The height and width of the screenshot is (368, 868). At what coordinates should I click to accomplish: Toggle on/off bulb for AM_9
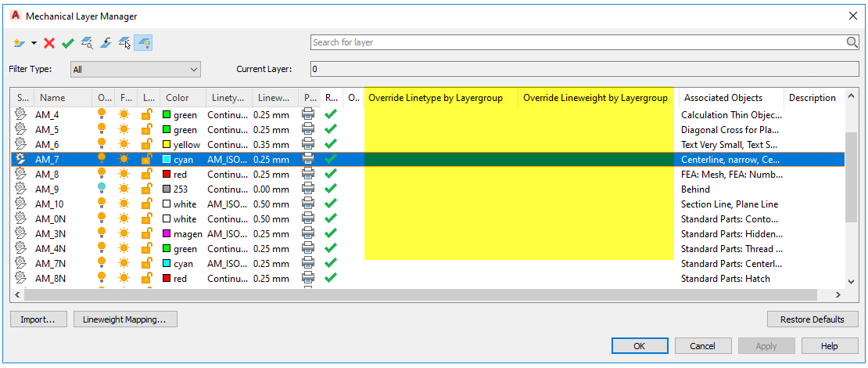[x=102, y=189]
